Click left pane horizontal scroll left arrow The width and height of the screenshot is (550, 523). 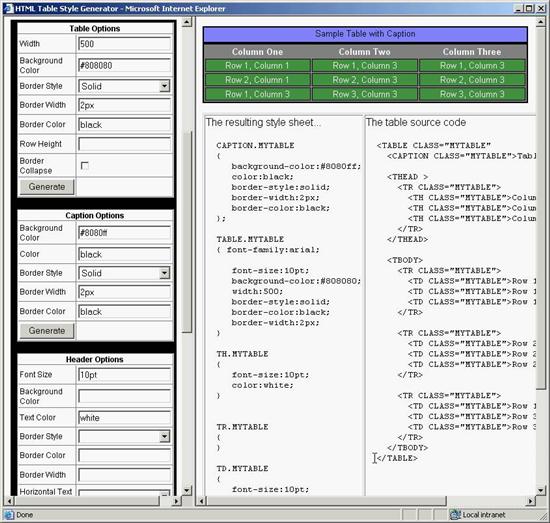(9, 501)
